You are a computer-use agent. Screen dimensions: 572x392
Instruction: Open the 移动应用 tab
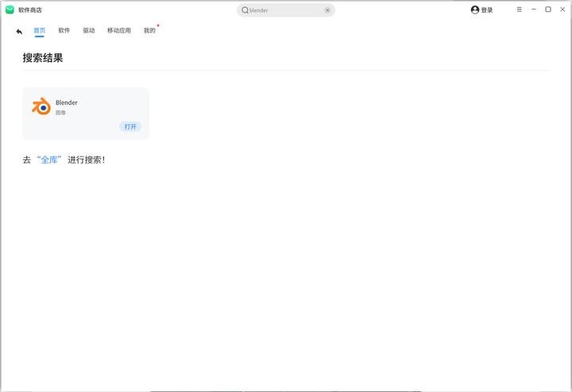(119, 31)
